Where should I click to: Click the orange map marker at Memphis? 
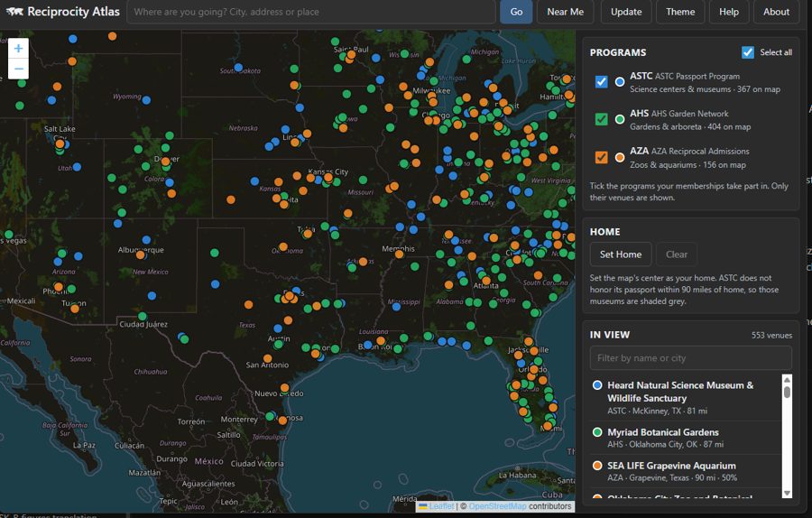click(399, 254)
